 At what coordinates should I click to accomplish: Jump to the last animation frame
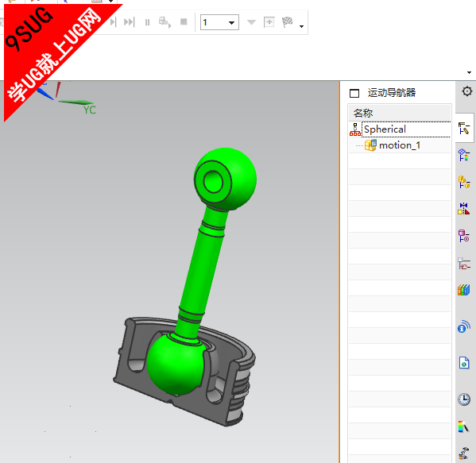129,22
